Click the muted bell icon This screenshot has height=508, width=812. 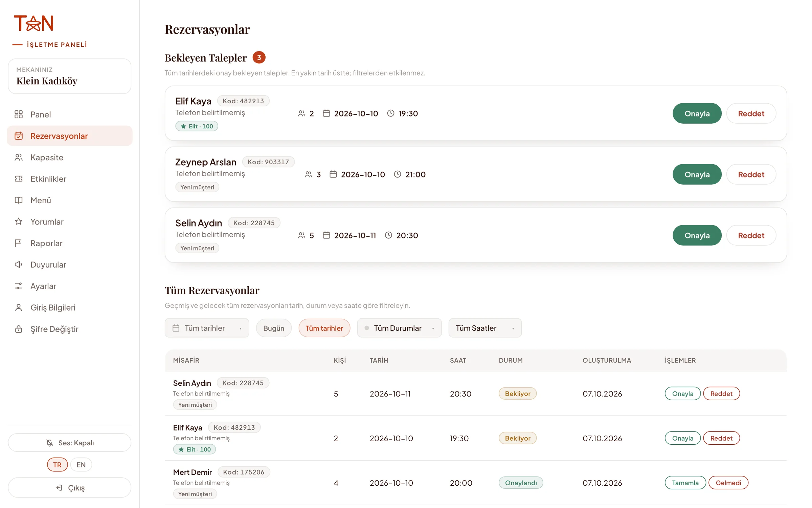click(50, 443)
